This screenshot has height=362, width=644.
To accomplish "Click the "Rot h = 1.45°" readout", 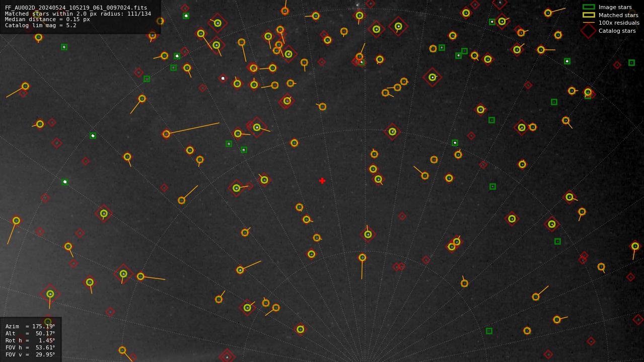I will [x=30, y=340].
